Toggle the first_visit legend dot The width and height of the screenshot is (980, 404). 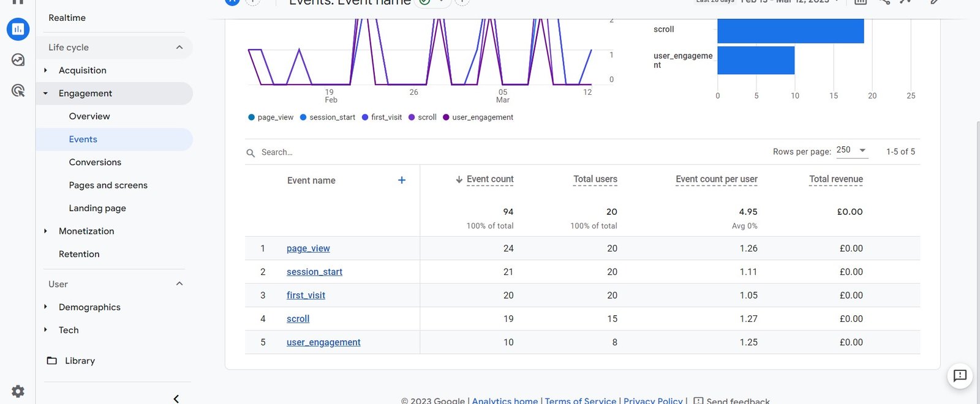tap(365, 117)
